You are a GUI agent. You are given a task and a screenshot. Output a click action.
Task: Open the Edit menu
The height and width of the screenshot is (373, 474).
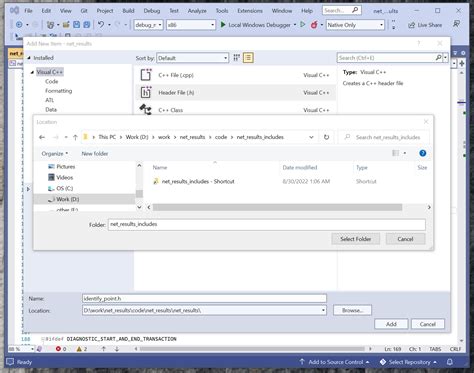(46, 11)
